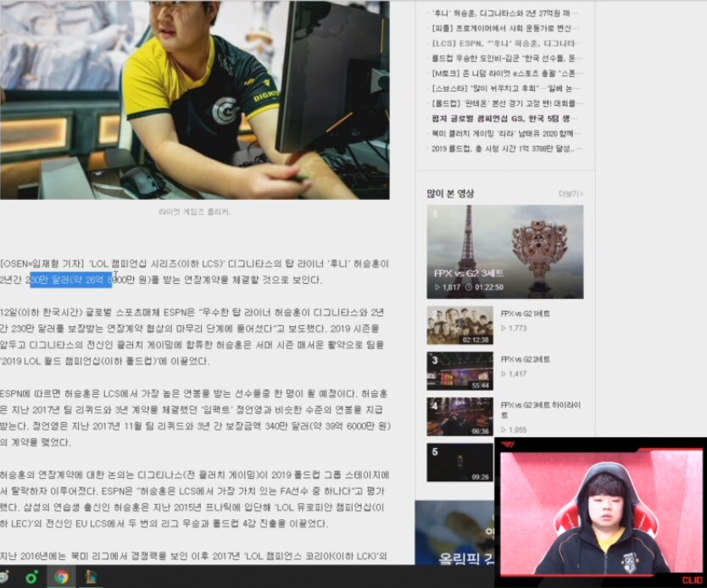
Task: Expand 더보기 next to 많이 본 영상
Action: coord(571,194)
